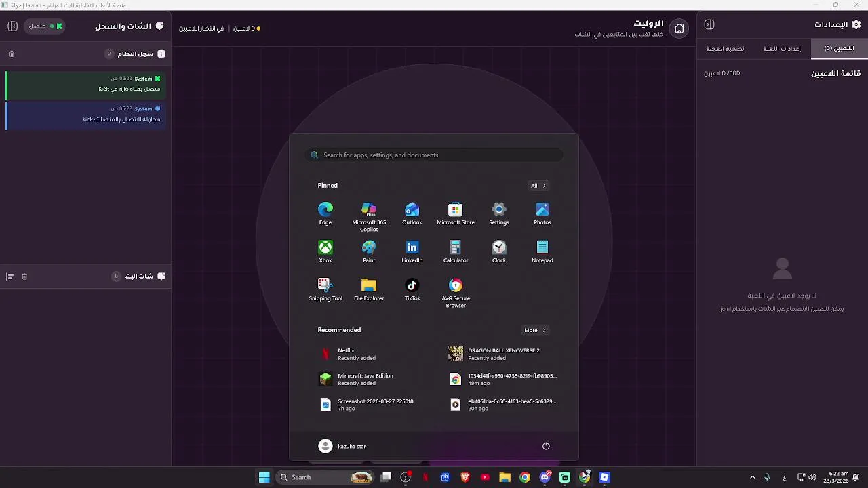Viewport: 868px width, 488px height.
Task: Switch to تصميم العجلة tab
Action: (x=725, y=49)
